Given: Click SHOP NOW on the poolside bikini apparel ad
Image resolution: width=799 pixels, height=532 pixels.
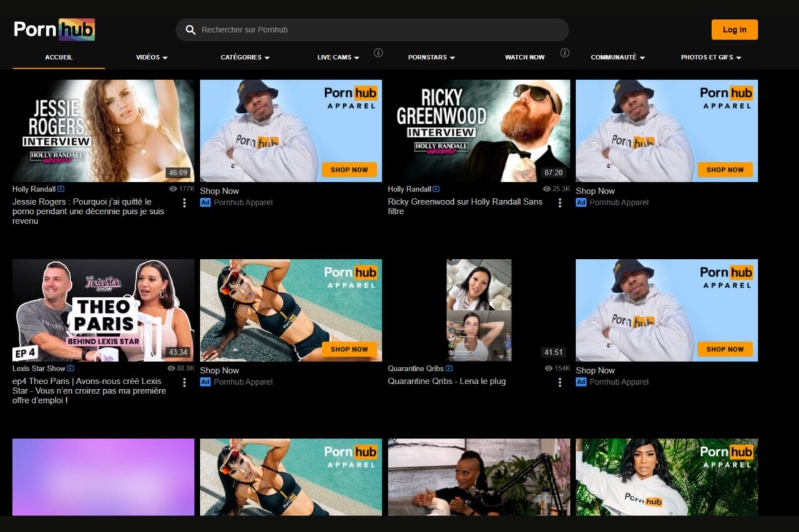Looking at the screenshot, I should [x=350, y=349].
